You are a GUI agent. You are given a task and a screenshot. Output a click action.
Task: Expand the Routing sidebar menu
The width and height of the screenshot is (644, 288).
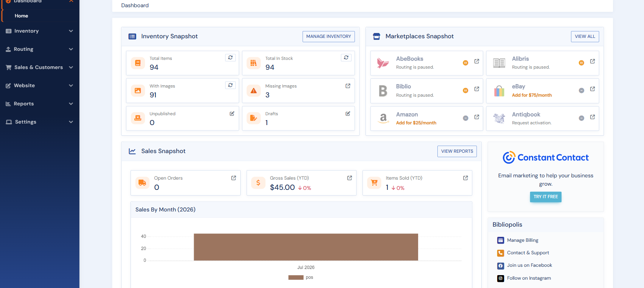point(40,49)
